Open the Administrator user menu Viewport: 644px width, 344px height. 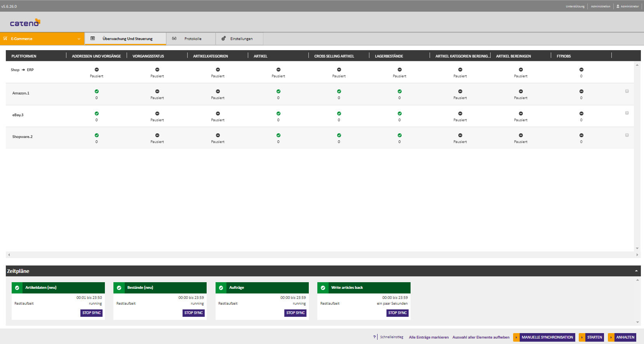pyautogui.click(x=628, y=6)
